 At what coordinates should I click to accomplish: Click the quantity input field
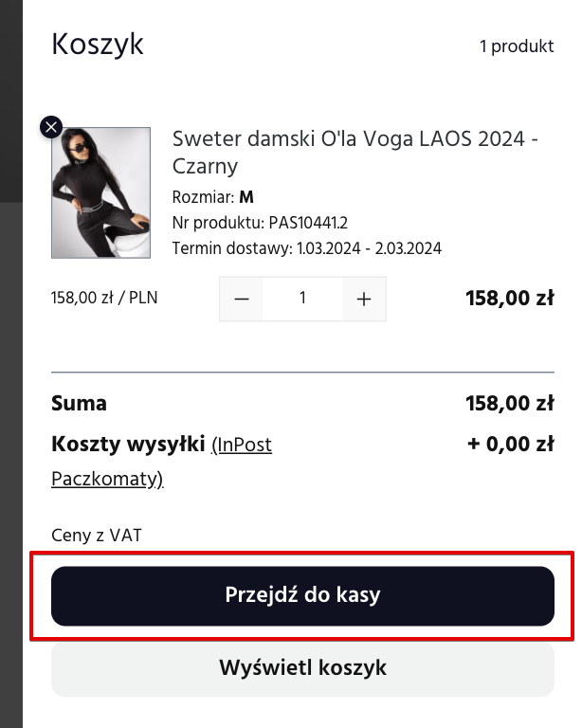tap(302, 299)
